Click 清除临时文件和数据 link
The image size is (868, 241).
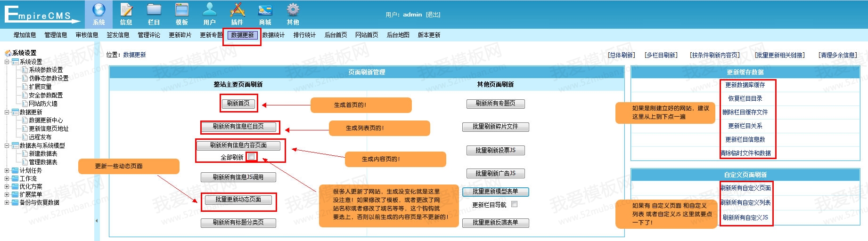[745, 153]
